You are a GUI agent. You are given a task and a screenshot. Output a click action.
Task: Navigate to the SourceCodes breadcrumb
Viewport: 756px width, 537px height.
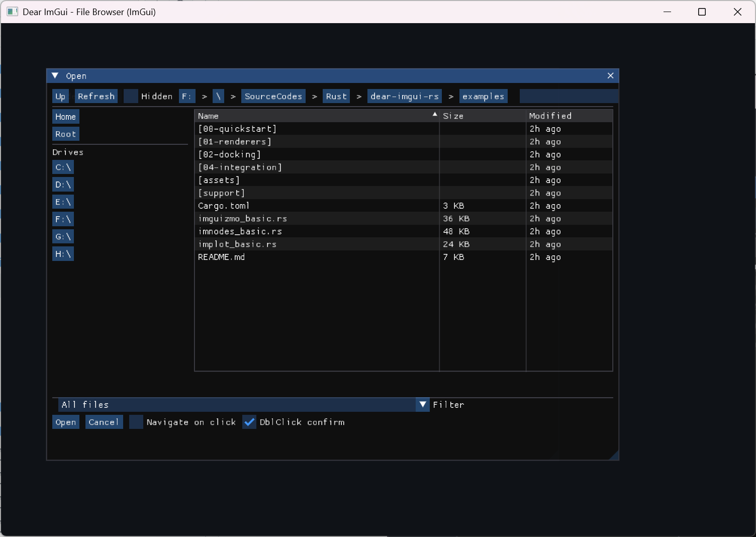pos(273,97)
